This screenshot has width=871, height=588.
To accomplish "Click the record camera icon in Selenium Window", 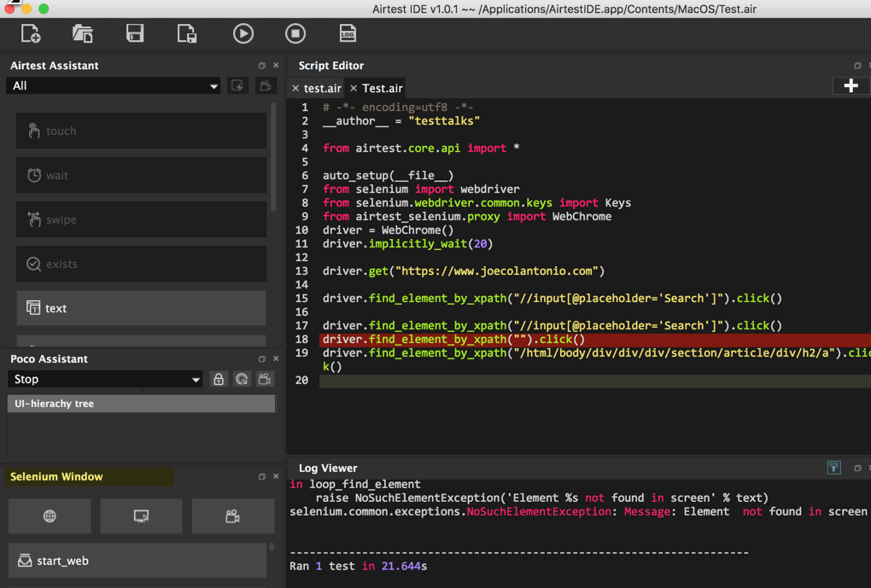I will pyautogui.click(x=232, y=516).
